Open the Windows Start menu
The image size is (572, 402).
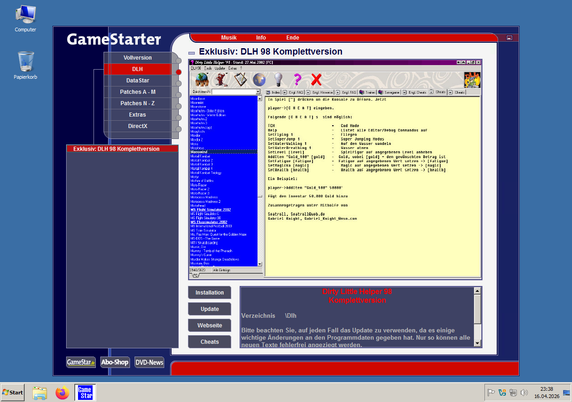13,393
